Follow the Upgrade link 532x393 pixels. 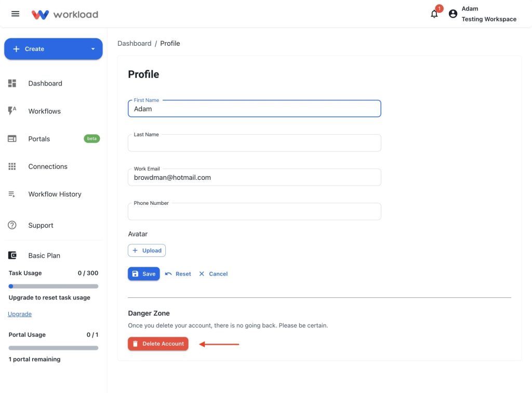click(x=20, y=315)
